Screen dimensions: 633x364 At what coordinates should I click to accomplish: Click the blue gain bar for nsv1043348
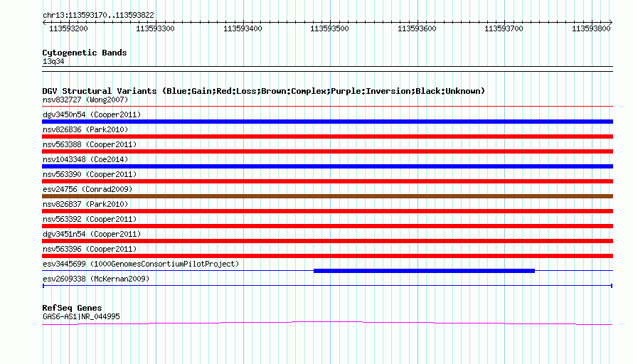click(327, 166)
